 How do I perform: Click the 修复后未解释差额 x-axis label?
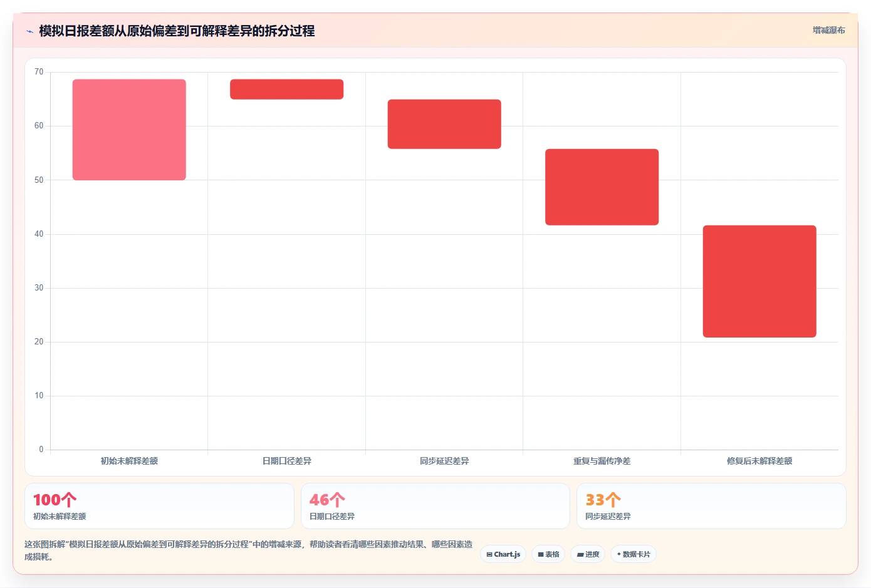759,461
